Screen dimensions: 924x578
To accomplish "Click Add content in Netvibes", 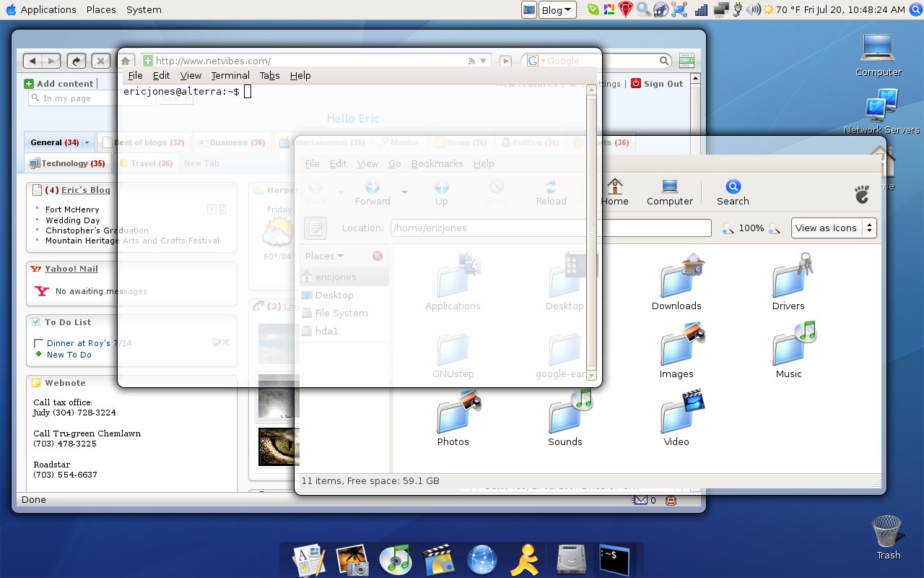I will point(58,84).
